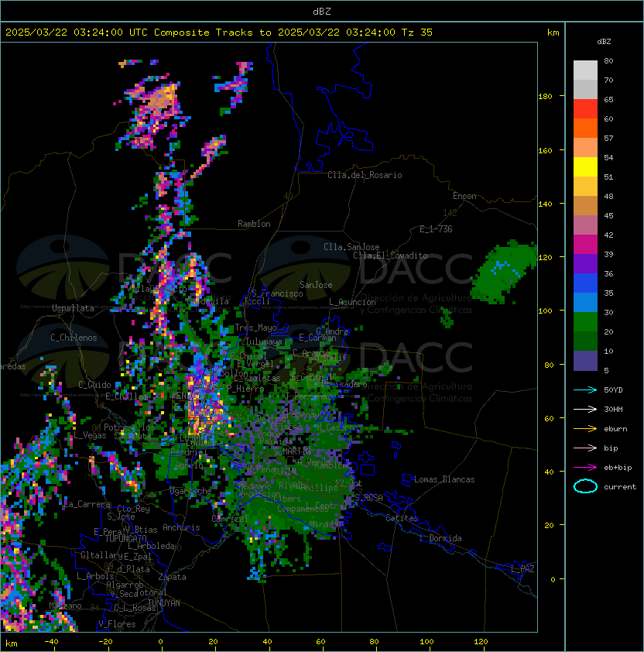Click the 'Carrizal' map label
This screenshot has width=644, height=652.
click(230, 519)
